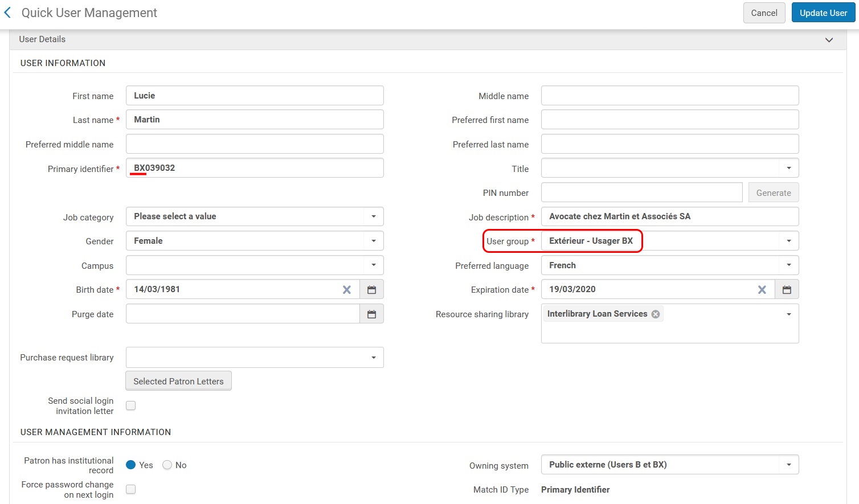Focus the Preferred middle name field
859x504 pixels.
point(255,144)
